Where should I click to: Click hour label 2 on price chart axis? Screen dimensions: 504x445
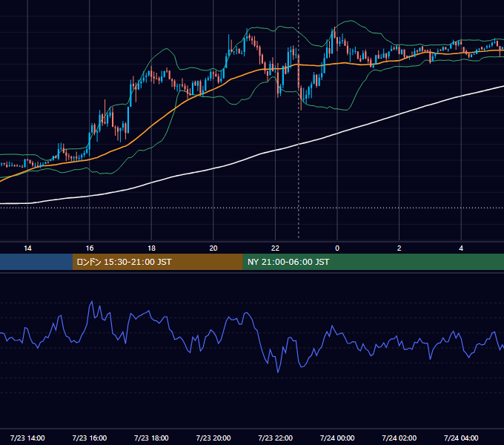pyautogui.click(x=399, y=248)
